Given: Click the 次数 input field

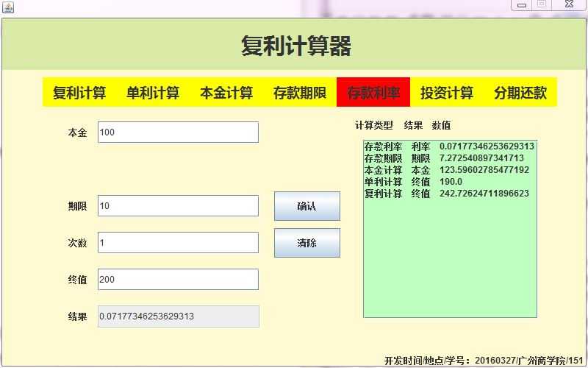Looking at the screenshot, I should click(x=178, y=243).
